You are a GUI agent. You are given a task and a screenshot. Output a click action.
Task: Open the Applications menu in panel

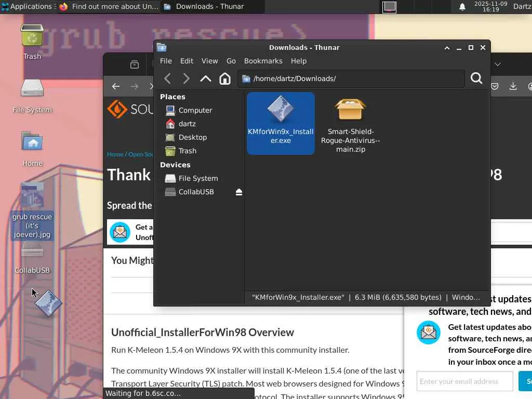tap(28, 6)
